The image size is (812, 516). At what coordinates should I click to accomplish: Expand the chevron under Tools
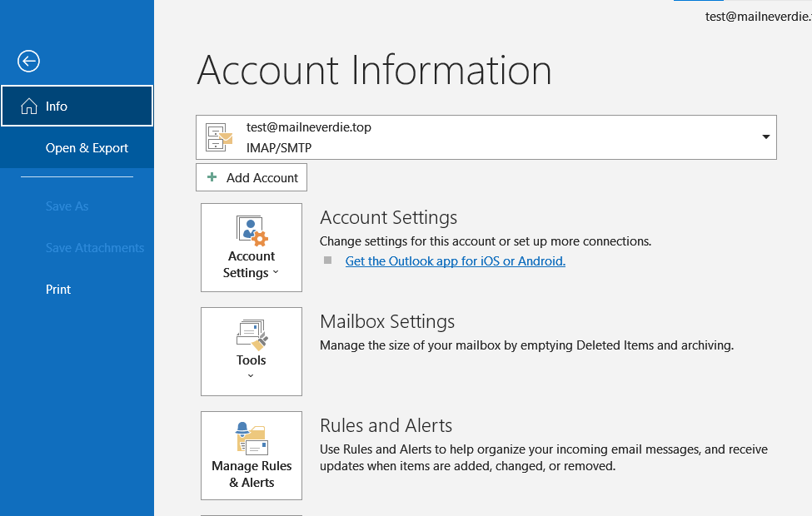251,375
